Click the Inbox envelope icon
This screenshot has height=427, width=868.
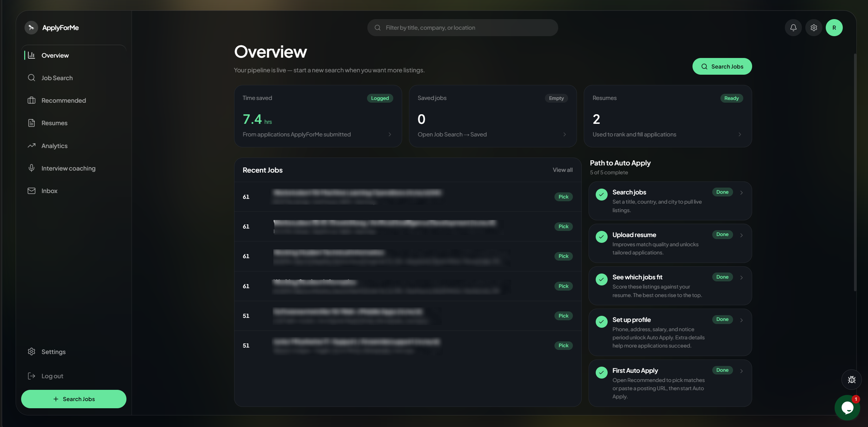point(31,191)
